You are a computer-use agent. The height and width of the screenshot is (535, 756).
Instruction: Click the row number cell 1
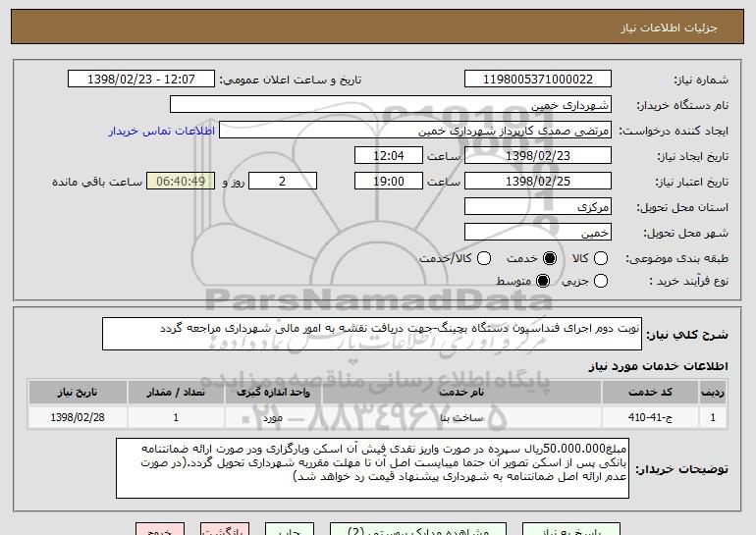(713, 417)
